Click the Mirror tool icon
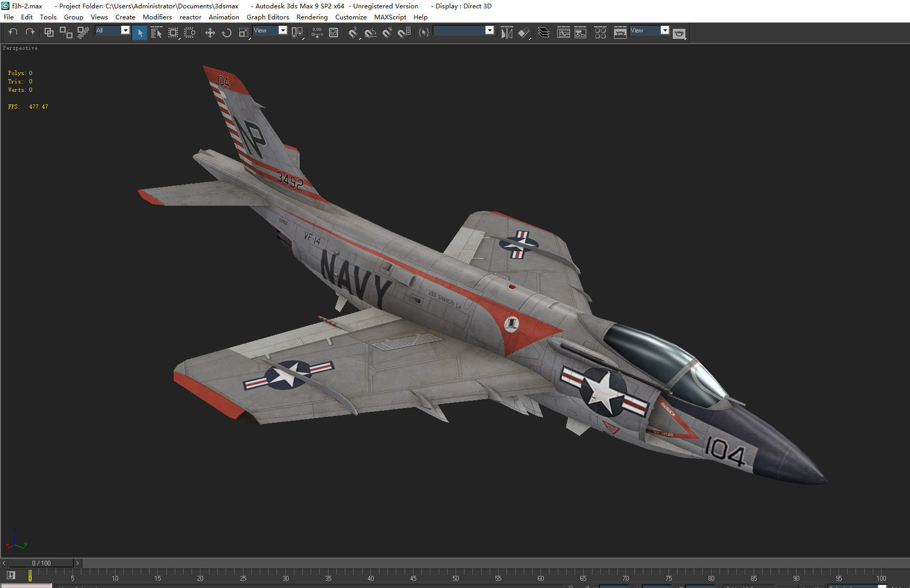910x588 pixels. [507, 33]
